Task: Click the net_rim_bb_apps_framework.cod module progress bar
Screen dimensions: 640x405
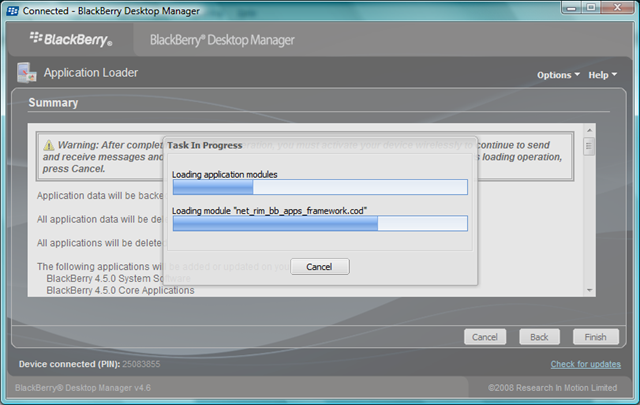Action: 320,223
